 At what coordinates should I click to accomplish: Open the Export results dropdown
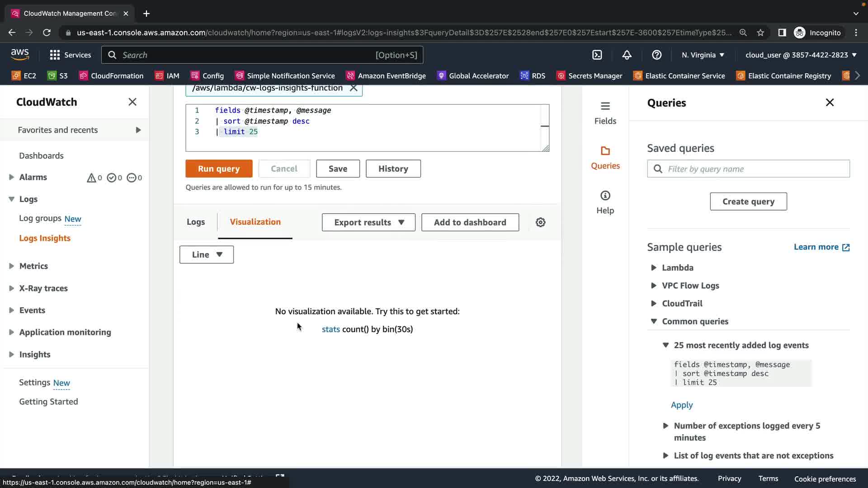(368, 222)
